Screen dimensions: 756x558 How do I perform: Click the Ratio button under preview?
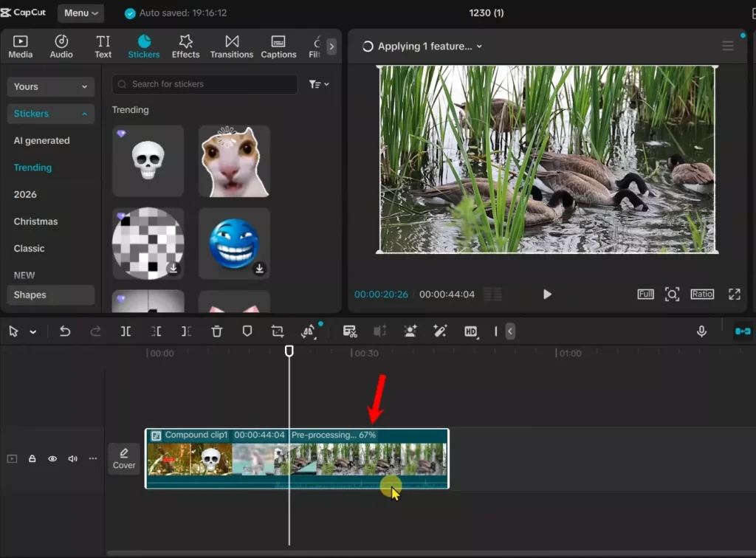pos(702,294)
